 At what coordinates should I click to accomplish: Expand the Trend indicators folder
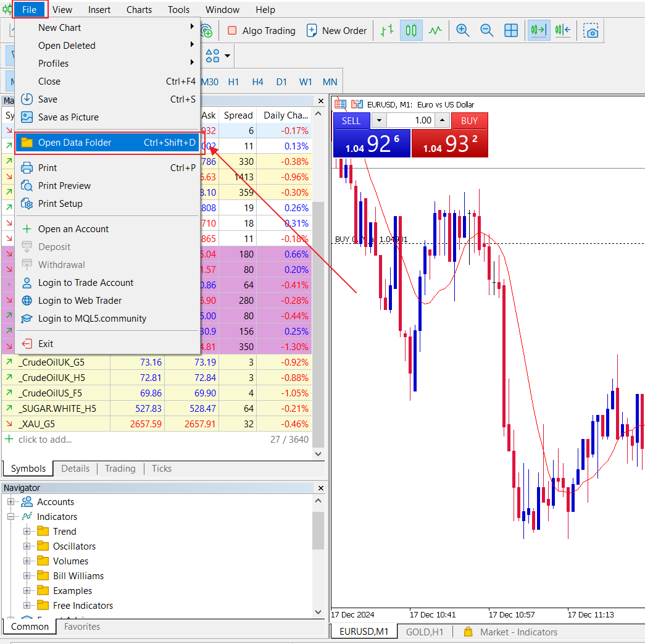tap(27, 532)
